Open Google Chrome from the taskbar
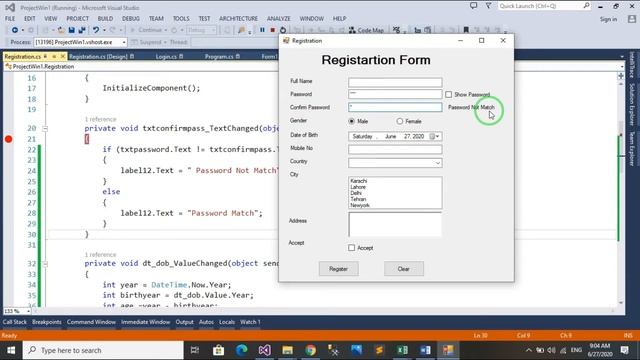 click(311, 350)
